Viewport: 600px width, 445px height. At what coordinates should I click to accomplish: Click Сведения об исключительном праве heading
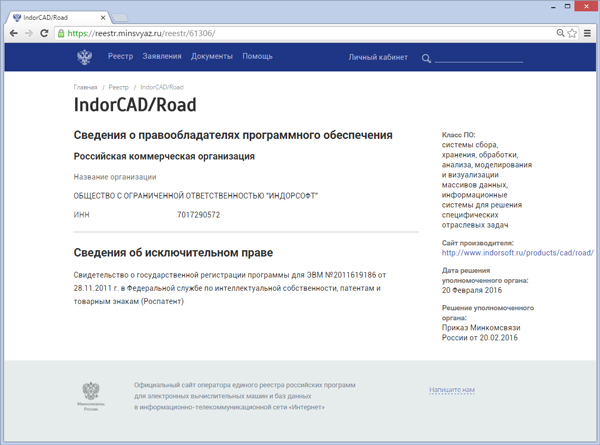click(173, 253)
